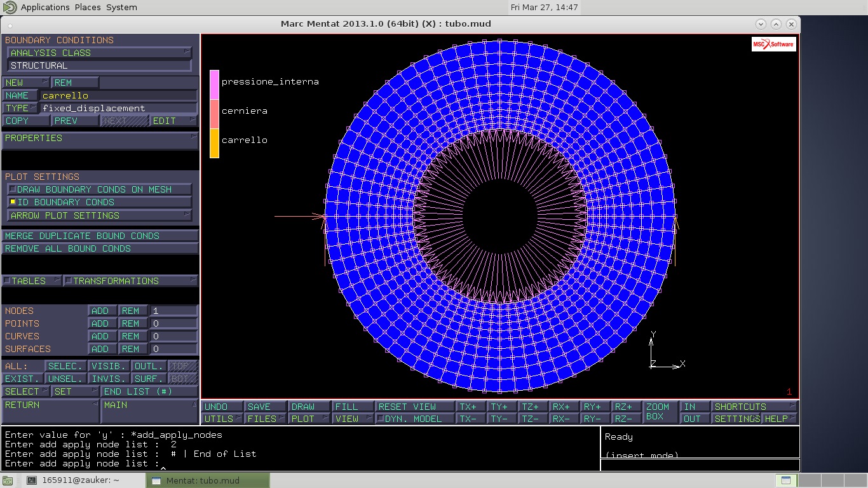Click the VISIB. all button

pos(109,366)
